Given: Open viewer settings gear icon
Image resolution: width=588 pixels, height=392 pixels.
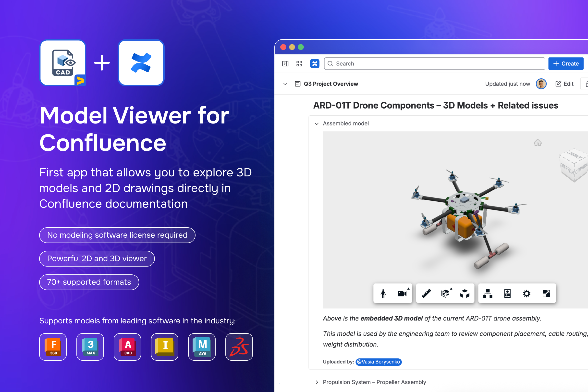Looking at the screenshot, I should point(527,294).
